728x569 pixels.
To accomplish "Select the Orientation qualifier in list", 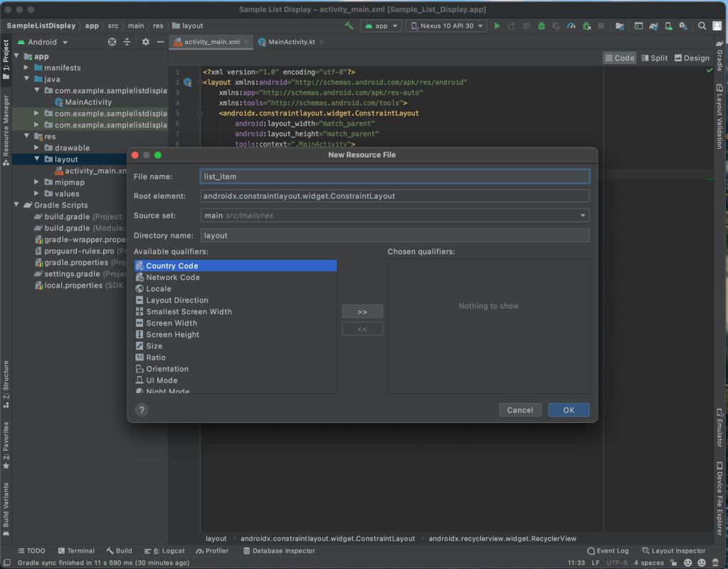I will pos(167,369).
